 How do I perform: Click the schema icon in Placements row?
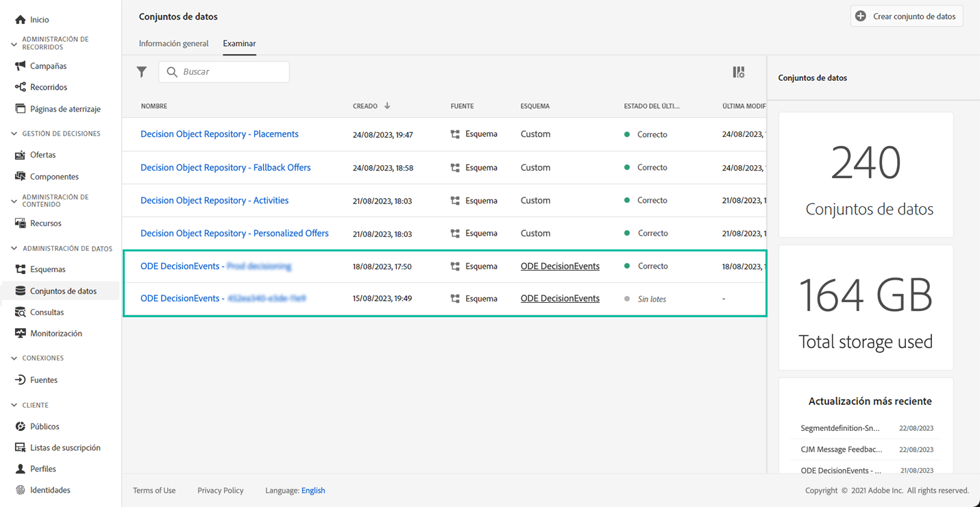[455, 134]
